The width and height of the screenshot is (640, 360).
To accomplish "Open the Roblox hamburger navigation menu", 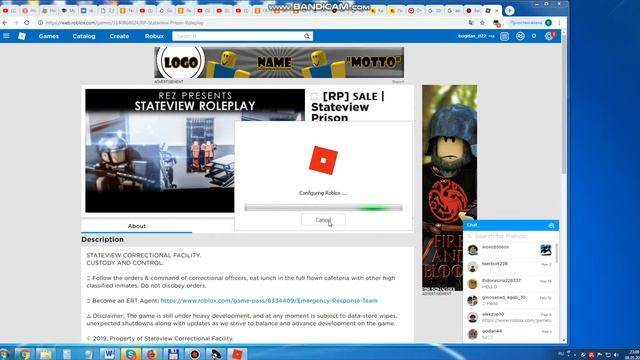I will (x=6, y=36).
